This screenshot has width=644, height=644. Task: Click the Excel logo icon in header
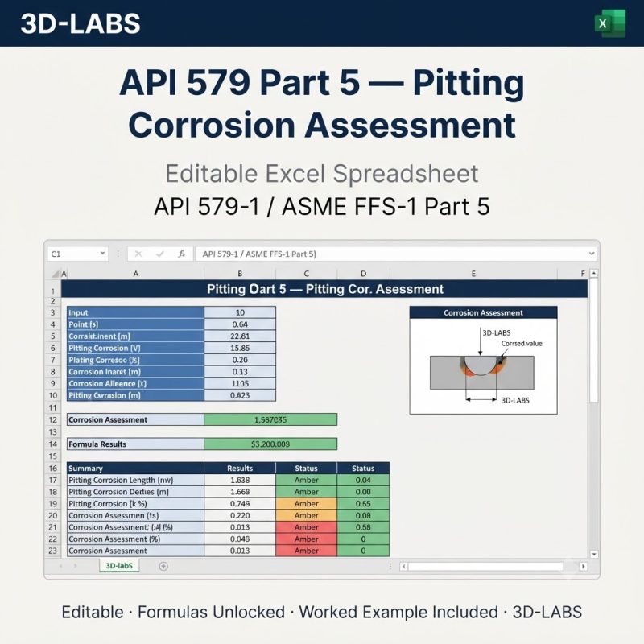pos(610,23)
